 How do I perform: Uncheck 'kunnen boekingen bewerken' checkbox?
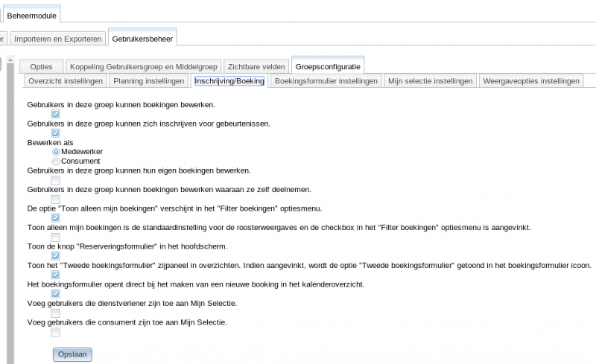(55, 114)
